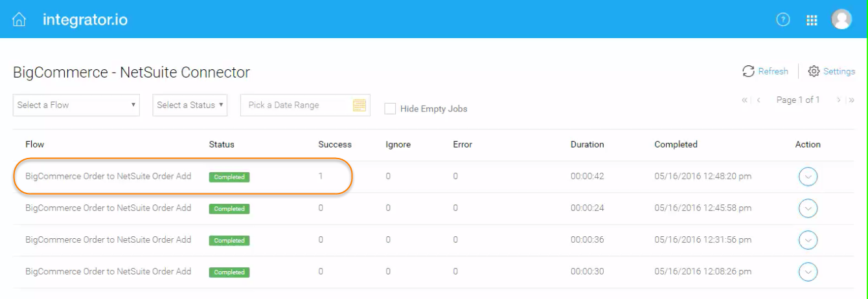Screen dimensions: 868x299
Task: Open the user profile avatar
Action: (841, 19)
